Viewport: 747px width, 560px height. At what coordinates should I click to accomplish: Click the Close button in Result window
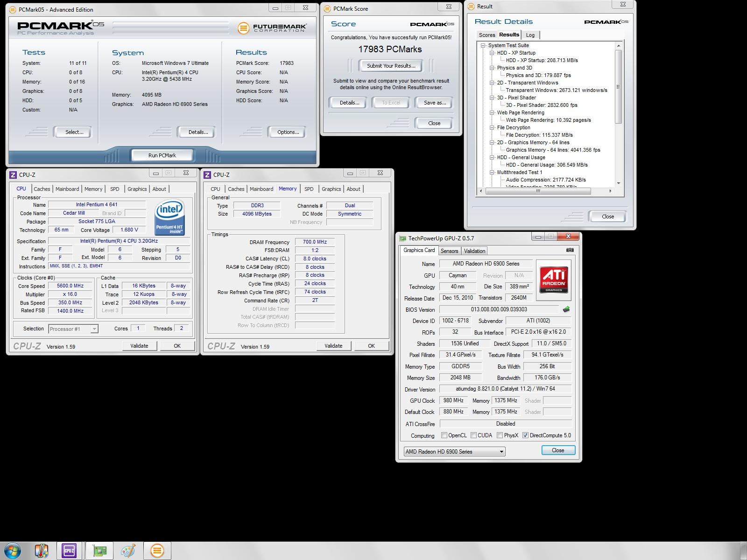click(608, 217)
